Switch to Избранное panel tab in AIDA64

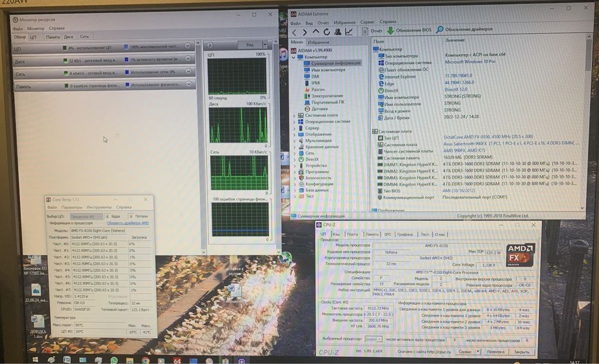click(x=319, y=43)
